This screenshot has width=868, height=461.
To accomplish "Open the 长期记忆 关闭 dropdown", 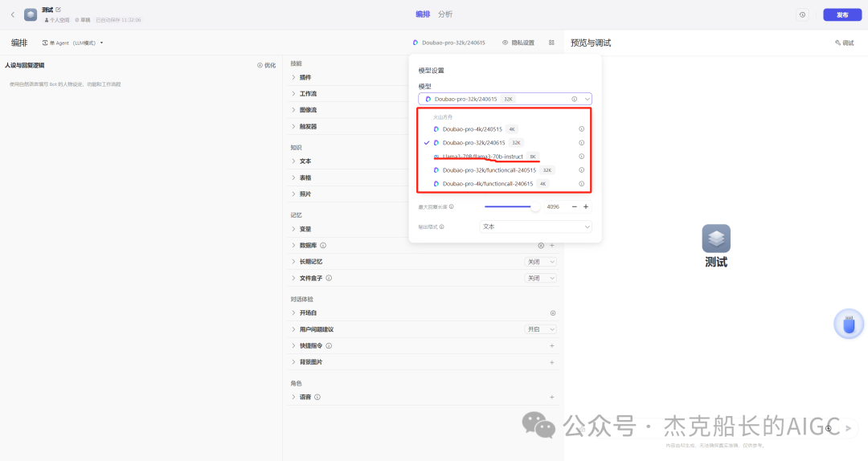I will [540, 262].
